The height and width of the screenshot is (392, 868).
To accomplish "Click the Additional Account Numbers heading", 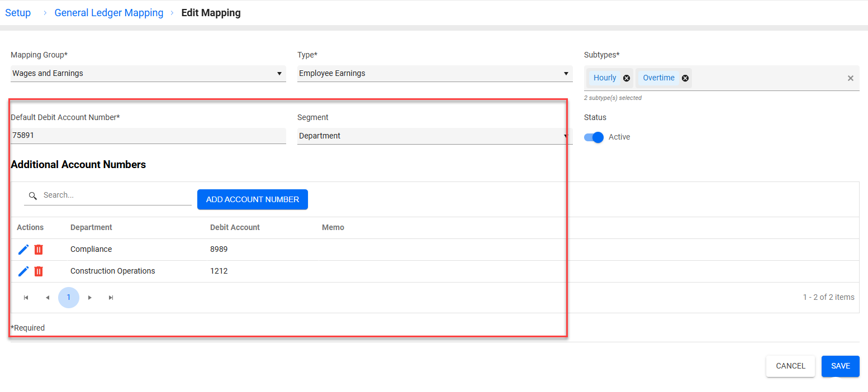I will pos(78,165).
